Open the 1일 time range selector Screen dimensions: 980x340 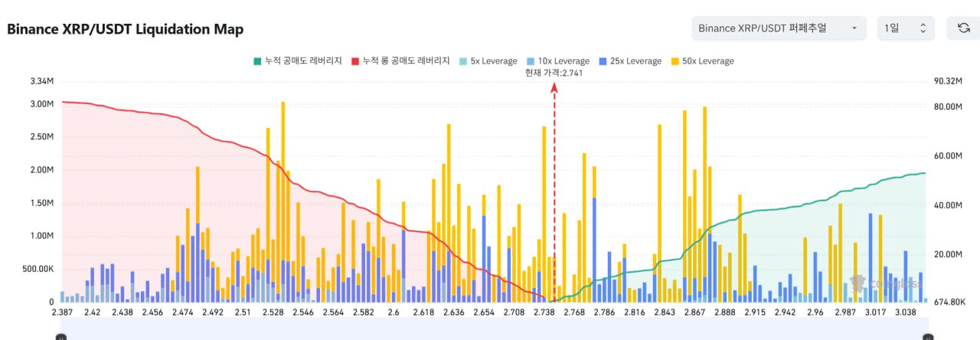pyautogui.click(x=906, y=28)
